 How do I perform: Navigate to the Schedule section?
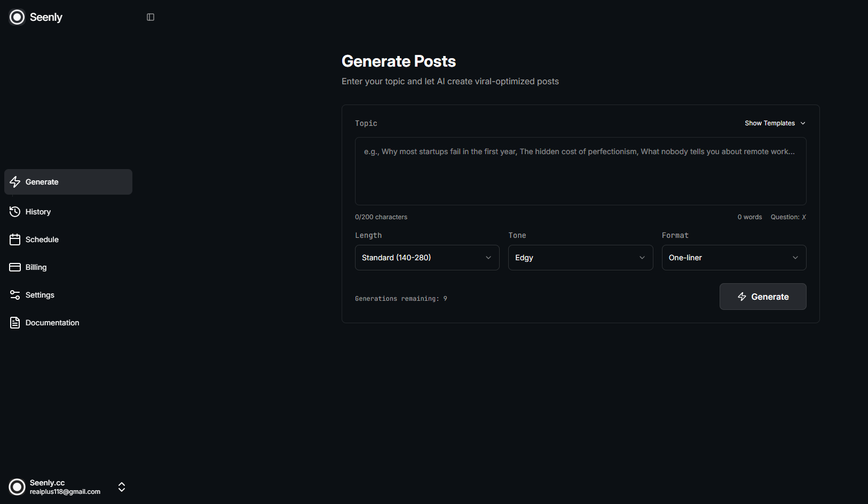click(x=42, y=239)
